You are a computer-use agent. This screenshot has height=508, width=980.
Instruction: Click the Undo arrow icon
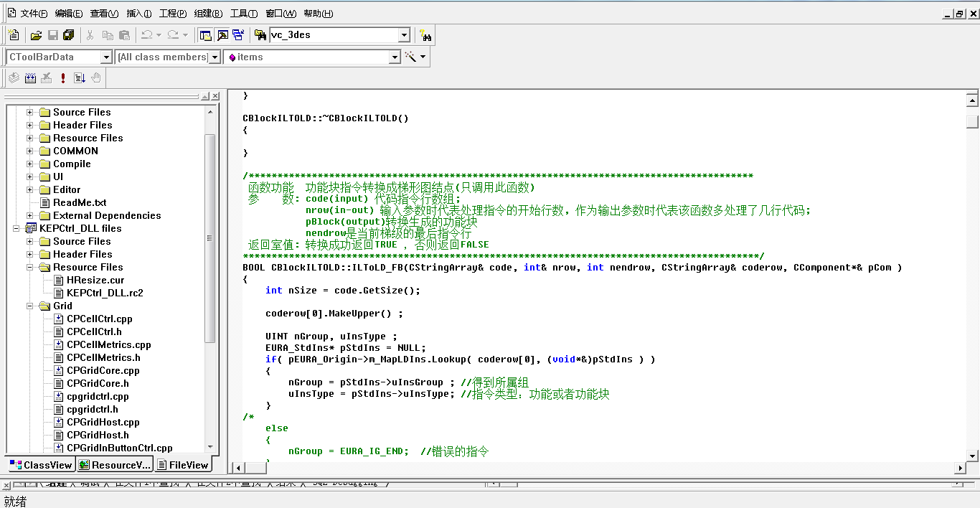pos(146,34)
